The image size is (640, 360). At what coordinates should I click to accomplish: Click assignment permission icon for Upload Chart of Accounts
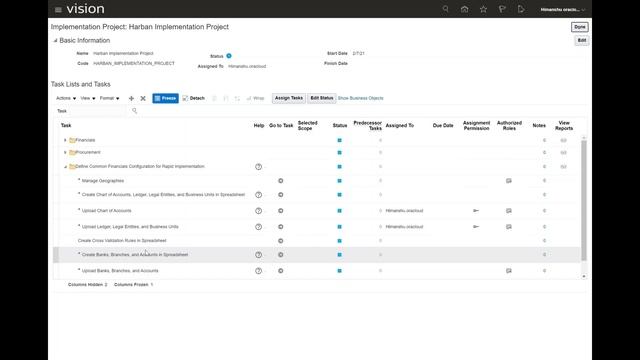(476, 211)
